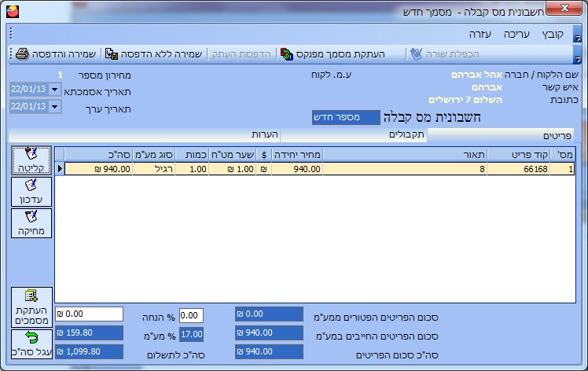Image resolution: width=588 pixels, height=371 pixels.
Task: Click the row total cell ₪ 940.00
Action: point(98,169)
